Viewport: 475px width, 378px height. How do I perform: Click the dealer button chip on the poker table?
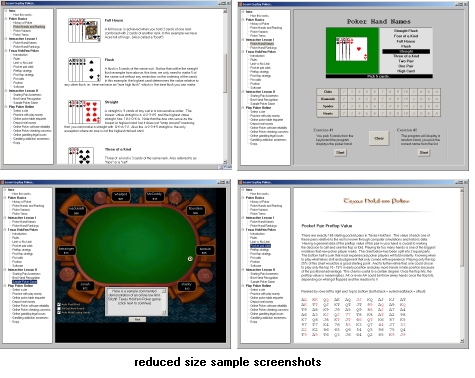click(190, 259)
